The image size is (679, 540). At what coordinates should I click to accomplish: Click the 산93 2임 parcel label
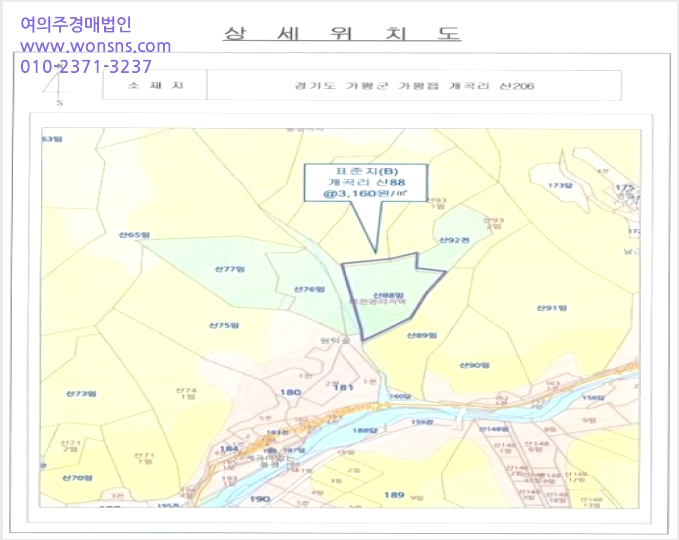(494, 223)
